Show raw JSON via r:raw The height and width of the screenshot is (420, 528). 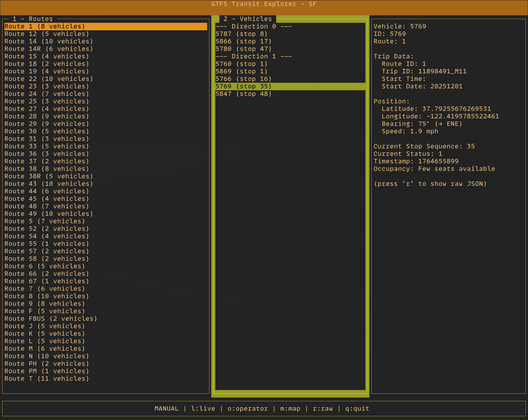[x=323, y=408]
